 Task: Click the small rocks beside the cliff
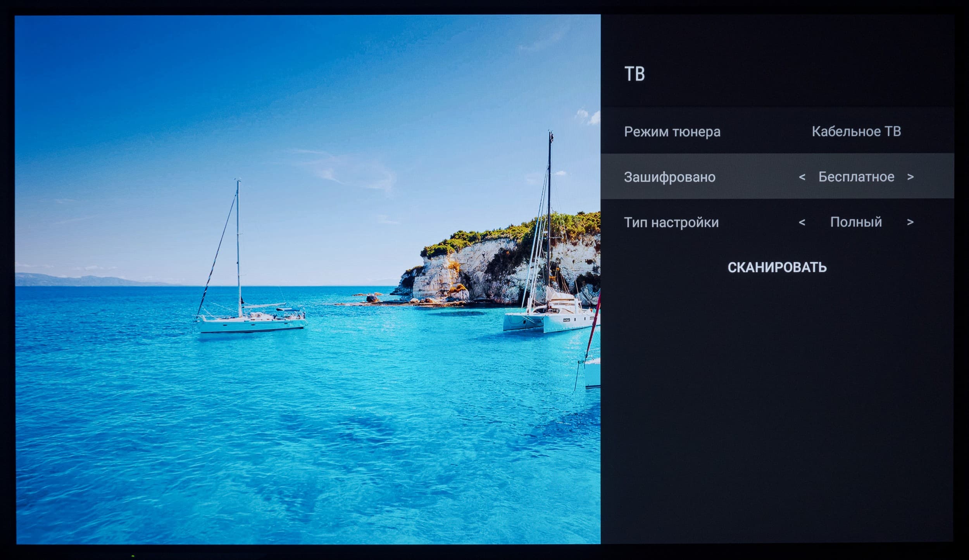372,298
